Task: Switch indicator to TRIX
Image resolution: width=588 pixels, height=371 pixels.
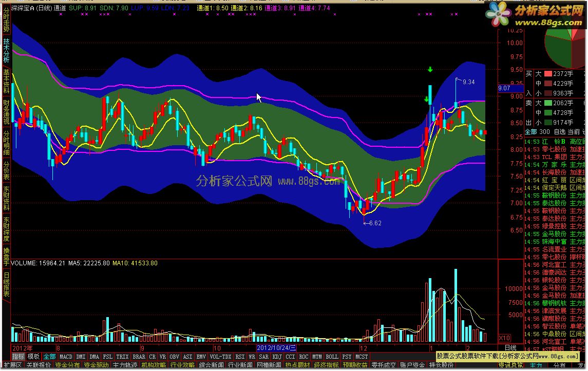Action: pyautogui.click(x=122, y=357)
